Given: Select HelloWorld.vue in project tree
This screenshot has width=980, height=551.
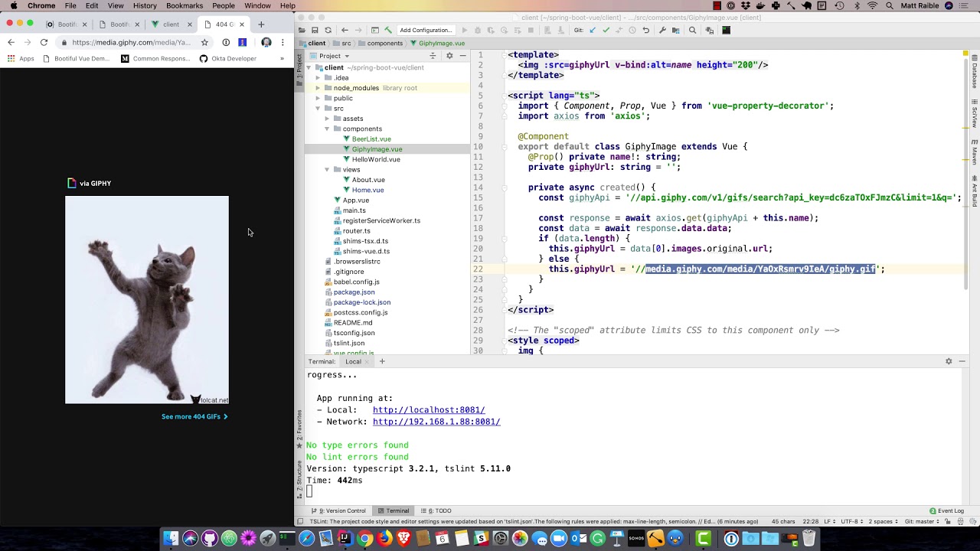Looking at the screenshot, I should point(376,159).
